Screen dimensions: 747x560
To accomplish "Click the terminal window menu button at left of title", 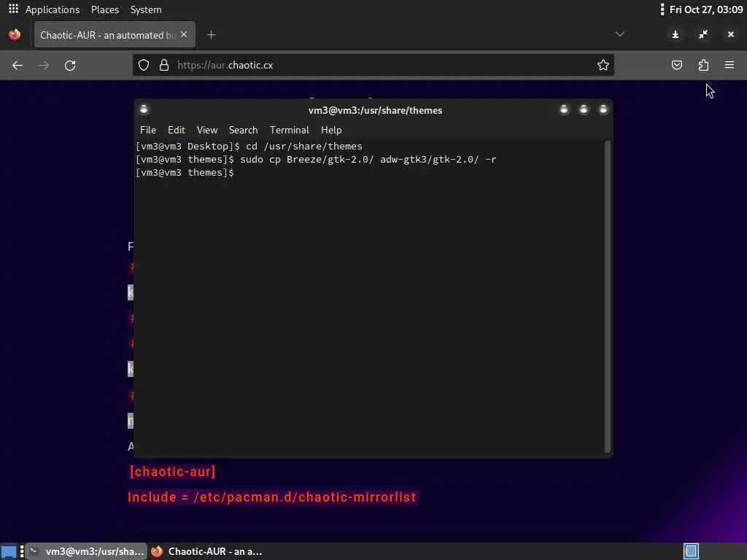I will (x=144, y=109).
